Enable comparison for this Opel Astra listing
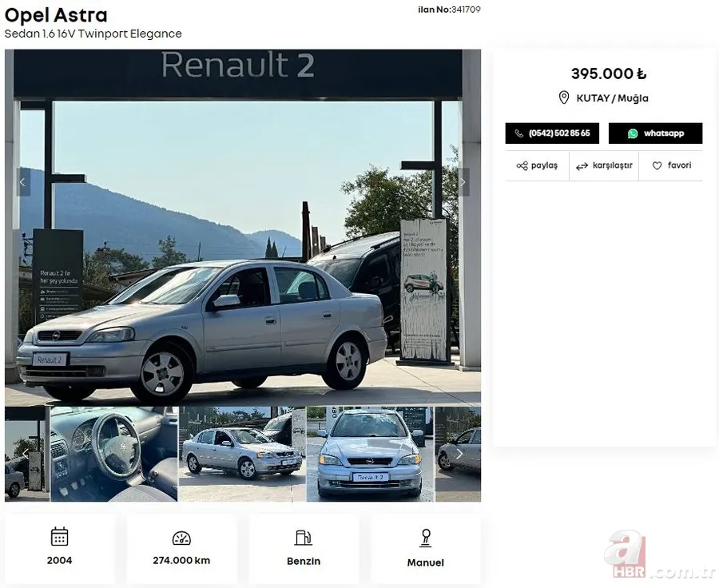719x588 pixels. click(603, 165)
